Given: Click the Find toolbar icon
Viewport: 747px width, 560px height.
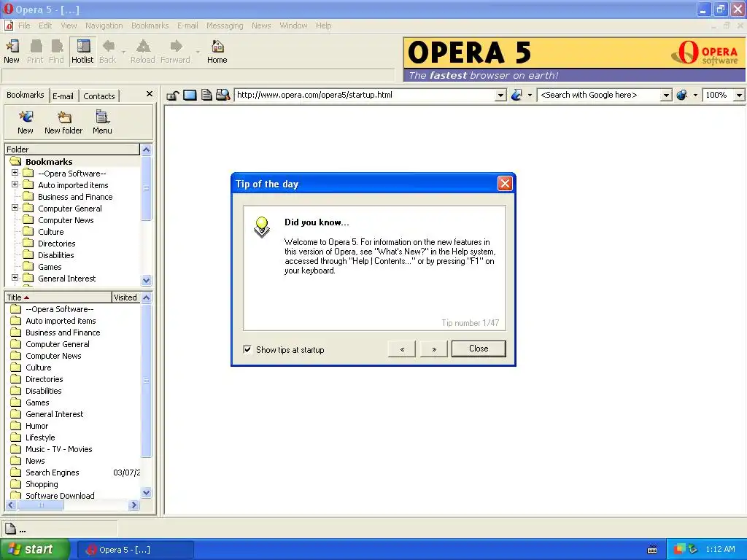Looking at the screenshot, I should (x=56, y=52).
